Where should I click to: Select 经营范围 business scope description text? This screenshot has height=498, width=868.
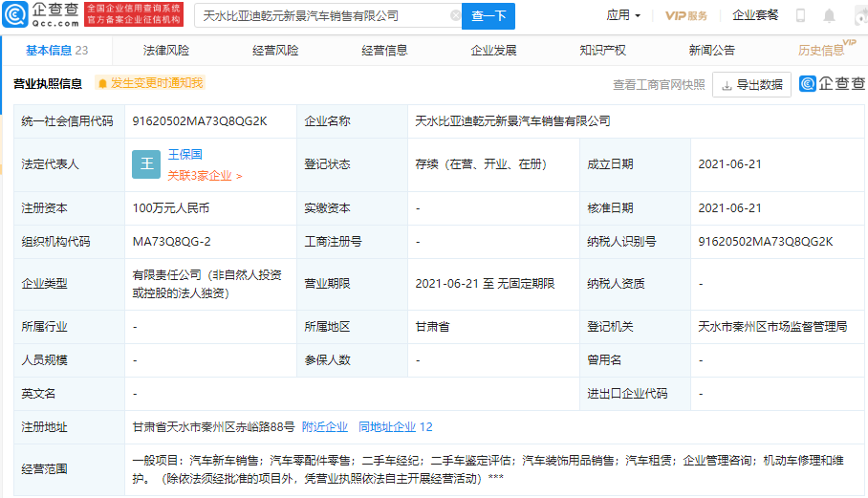pyautogui.click(x=488, y=469)
